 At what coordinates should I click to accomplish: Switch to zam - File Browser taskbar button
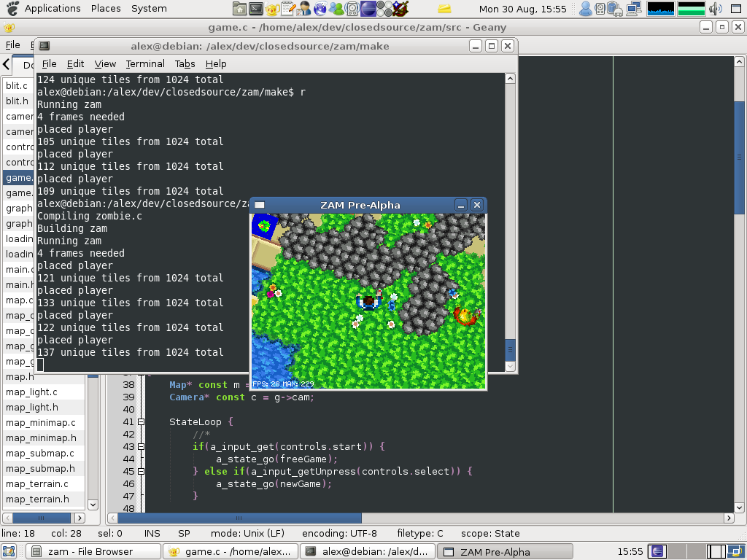[x=93, y=552]
